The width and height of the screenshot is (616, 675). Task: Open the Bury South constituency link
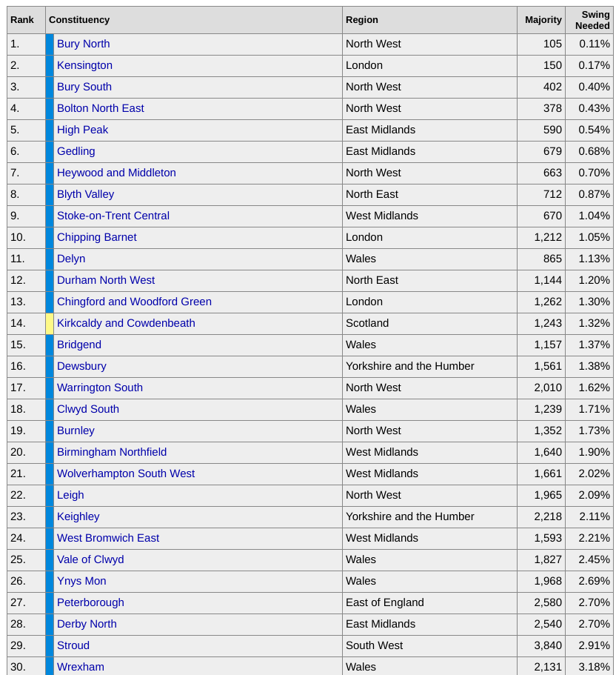(84, 87)
